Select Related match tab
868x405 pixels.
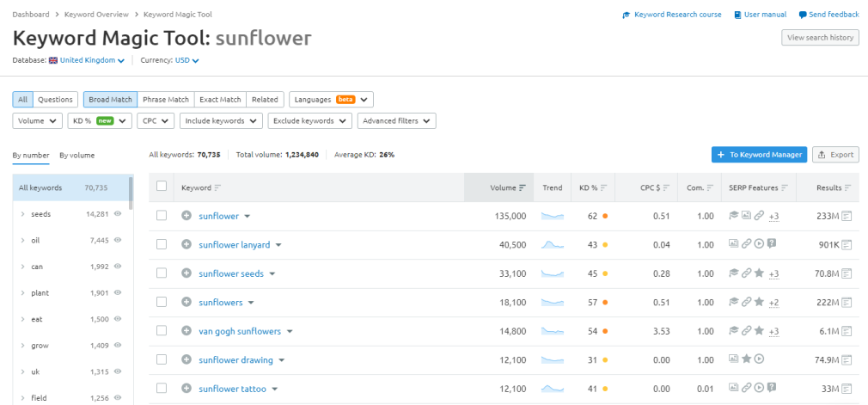tap(266, 100)
